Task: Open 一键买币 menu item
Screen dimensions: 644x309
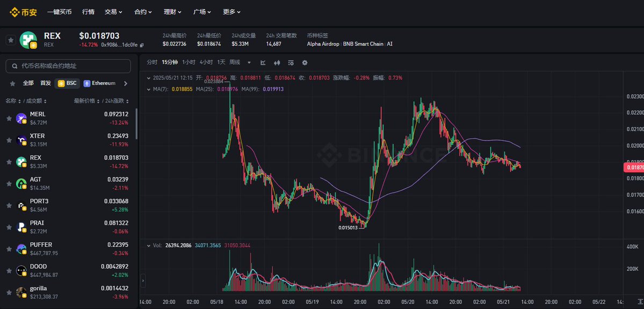Action: coord(59,12)
